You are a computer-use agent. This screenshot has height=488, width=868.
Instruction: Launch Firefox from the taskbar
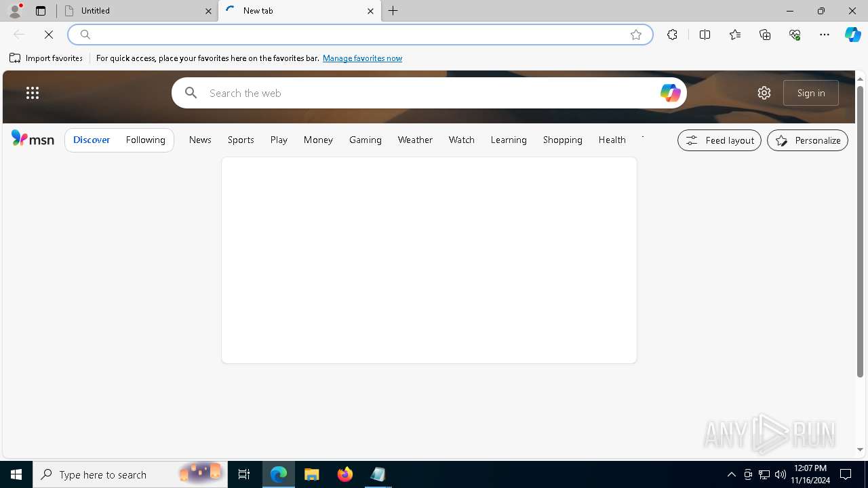(345, 474)
